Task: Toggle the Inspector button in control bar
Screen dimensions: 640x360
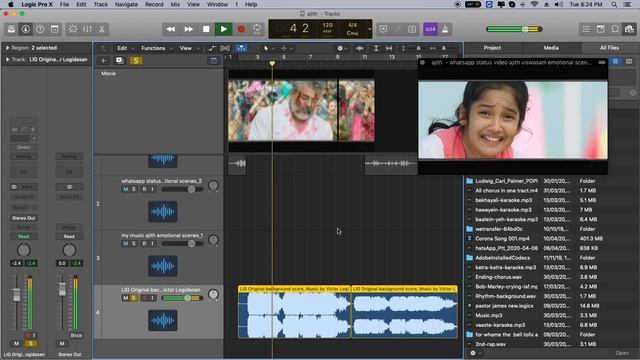Action: point(26,29)
